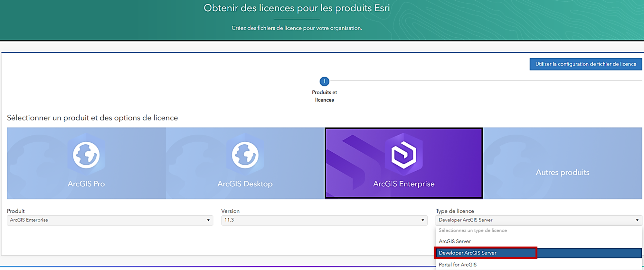Click the Produit dropdown arrow
This screenshot has height=270, width=644.
(208, 220)
